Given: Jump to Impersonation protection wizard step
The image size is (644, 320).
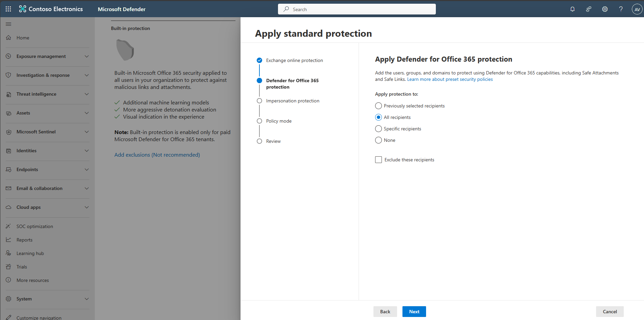Looking at the screenshot, I should pyautogui.click(x=293, y=101).
